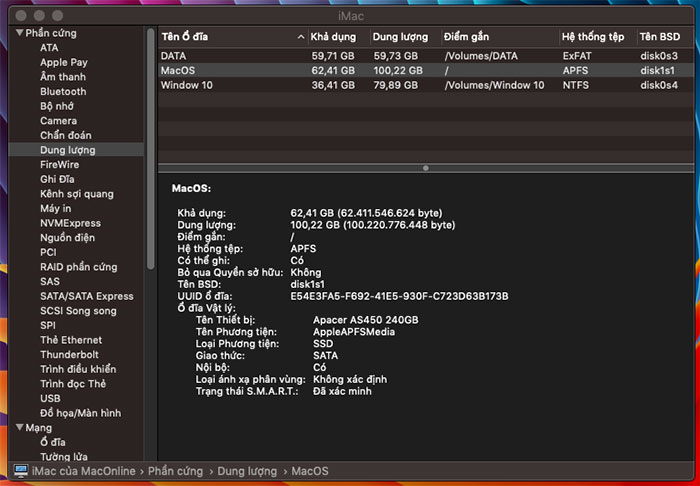
Task: Click Dung lượng in the path bar
Action: pyautogui.click(x=247, y=471)
